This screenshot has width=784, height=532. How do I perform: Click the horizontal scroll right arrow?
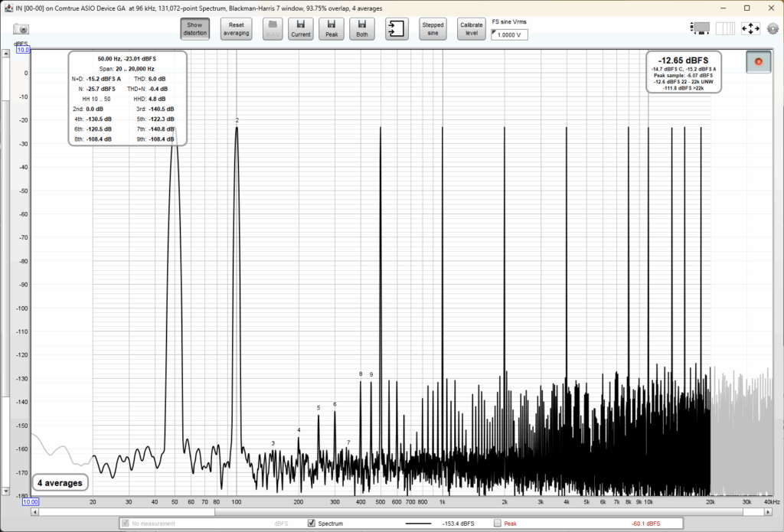point(768,512)
